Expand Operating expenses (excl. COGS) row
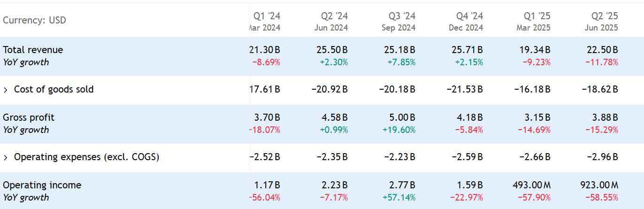 click(6, 157)
